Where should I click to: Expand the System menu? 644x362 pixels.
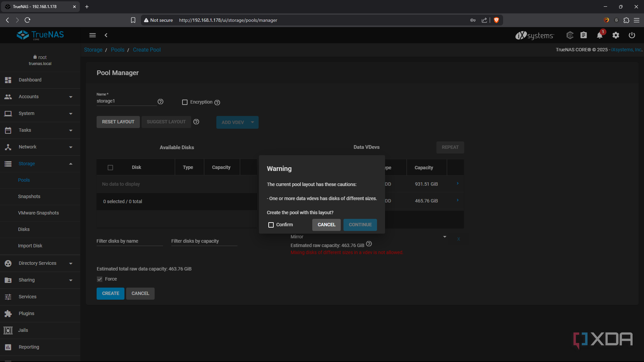point(40,114)
